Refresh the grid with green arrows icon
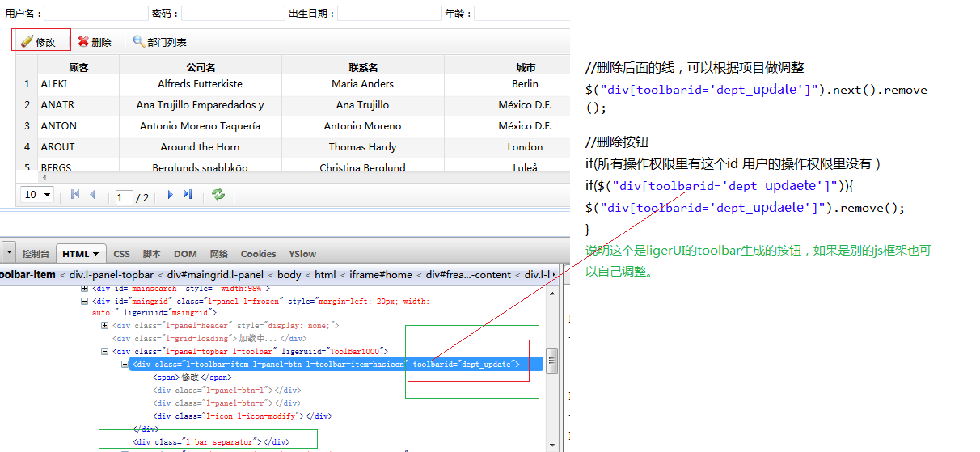The width and height of the screenshot is (980, 452). coord(218,195)
